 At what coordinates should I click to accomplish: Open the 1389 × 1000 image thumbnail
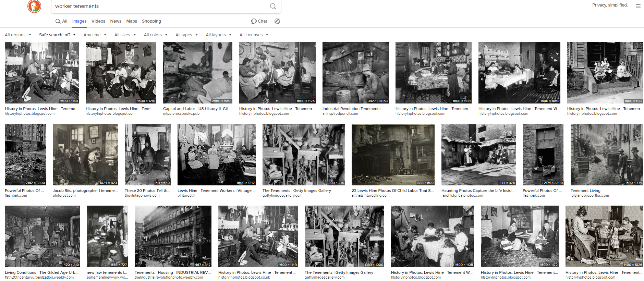(344, 236)
